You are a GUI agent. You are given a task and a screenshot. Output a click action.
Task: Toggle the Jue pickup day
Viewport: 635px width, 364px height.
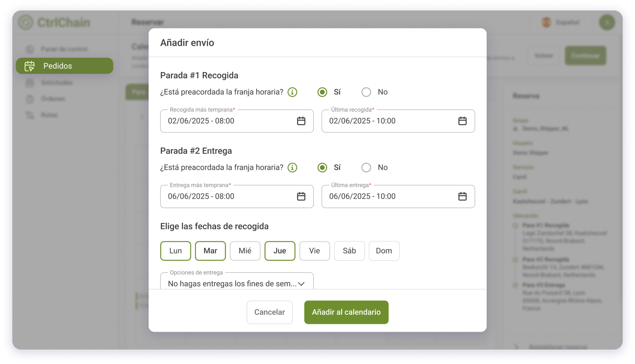(280, 251)
